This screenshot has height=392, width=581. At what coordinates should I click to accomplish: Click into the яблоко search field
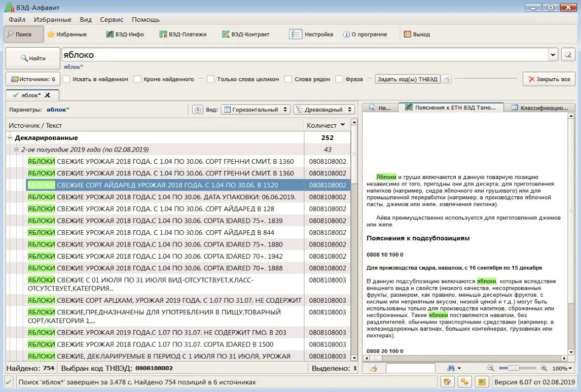305,55
